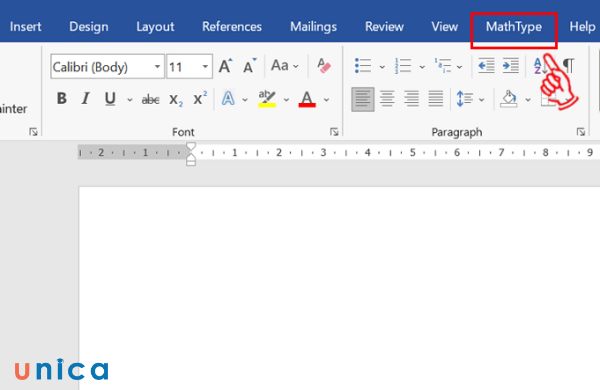Open the Change Case Aa menu

[284, 66]
